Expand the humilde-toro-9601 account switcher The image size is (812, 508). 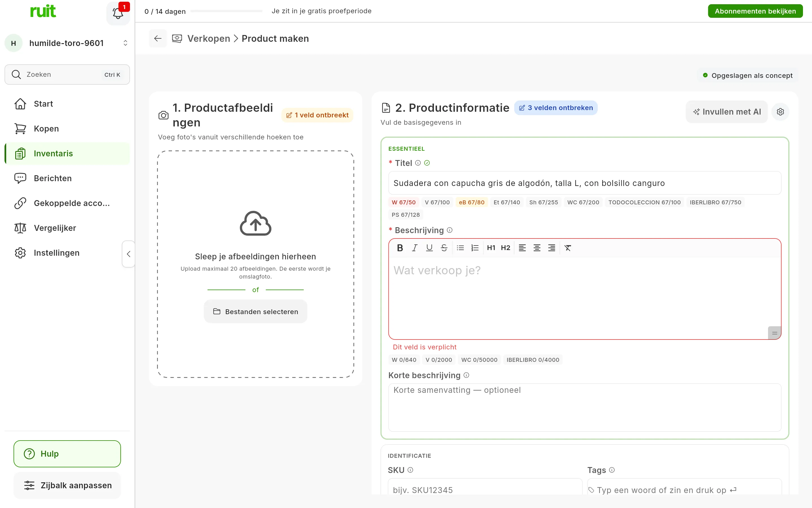click(x=67, y=43)
